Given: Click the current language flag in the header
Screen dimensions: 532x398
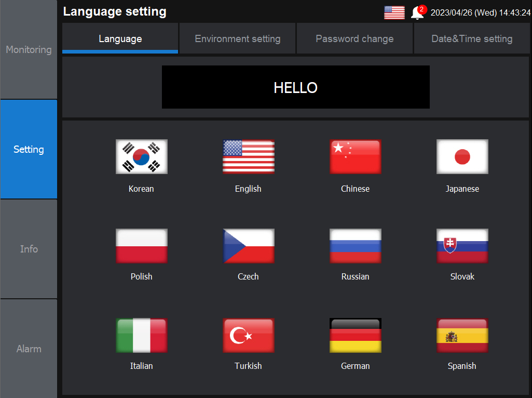Looking at the screenshot, I should point(394,12).
